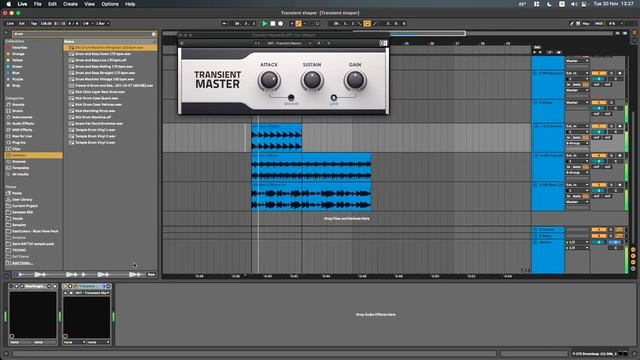Select the Green collection
640x360 pixels.
point(17,67)
